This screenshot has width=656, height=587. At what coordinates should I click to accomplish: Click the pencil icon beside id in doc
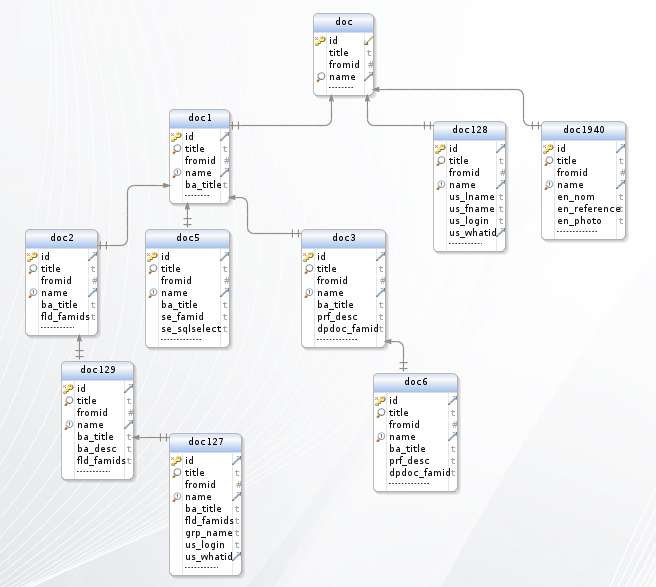point(369,41)
